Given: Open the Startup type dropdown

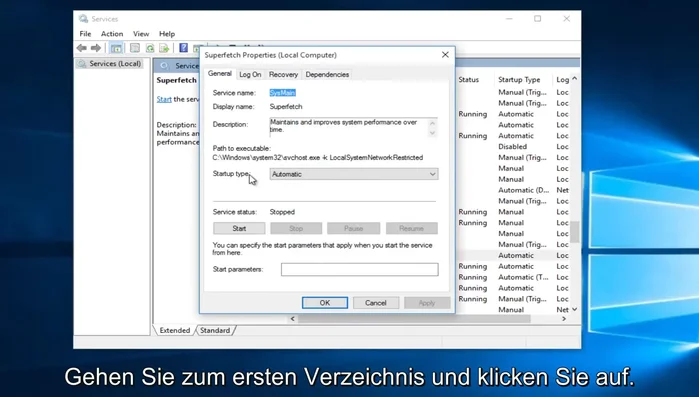Looking at the screenshot, I should [354, 174].
